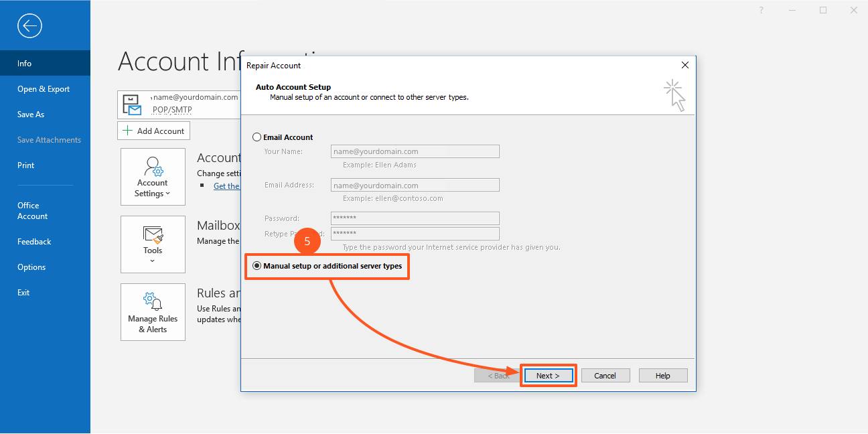Select Manual setup or additional server types
The image size is (868, 434).
[257, 266]
